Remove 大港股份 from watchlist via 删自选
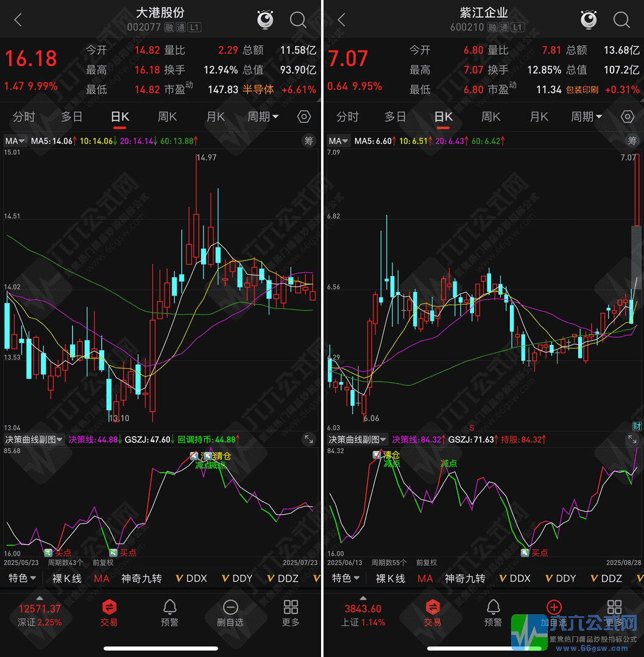644x657 pixels. point(230,613)
